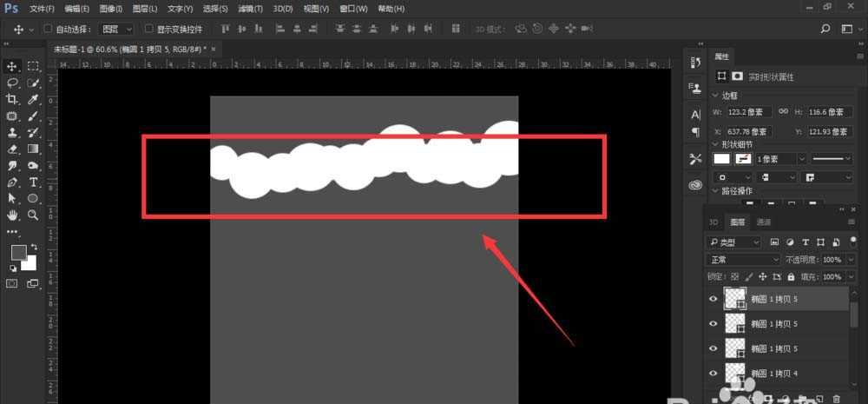Switch to the 通道 tab

click(x=764, y=222)
